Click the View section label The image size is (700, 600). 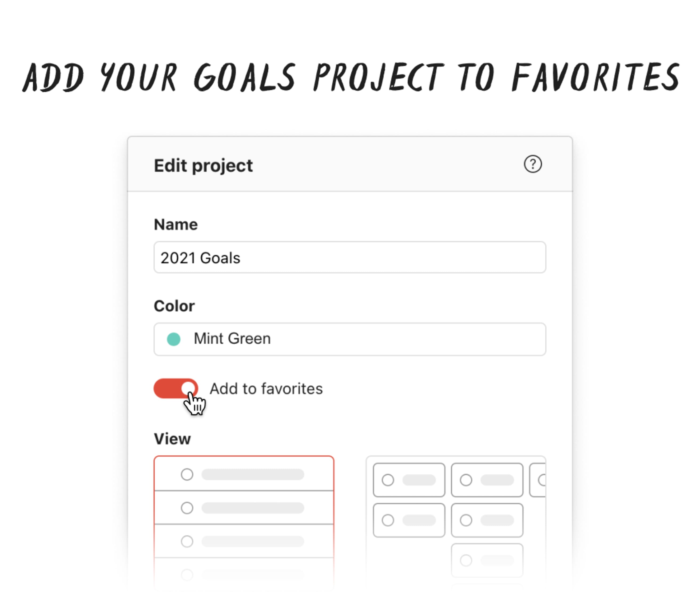pos(172,439)
